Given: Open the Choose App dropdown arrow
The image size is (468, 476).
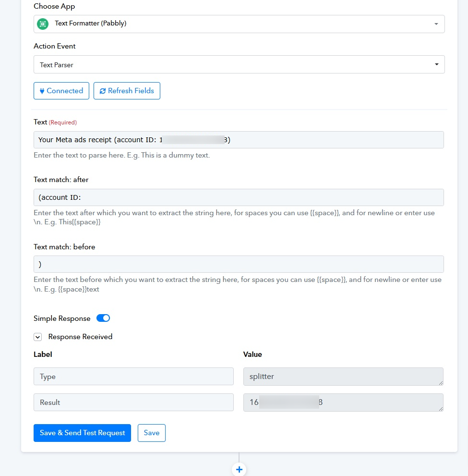Looking at the screenshot, I should [x=436, y=24].
